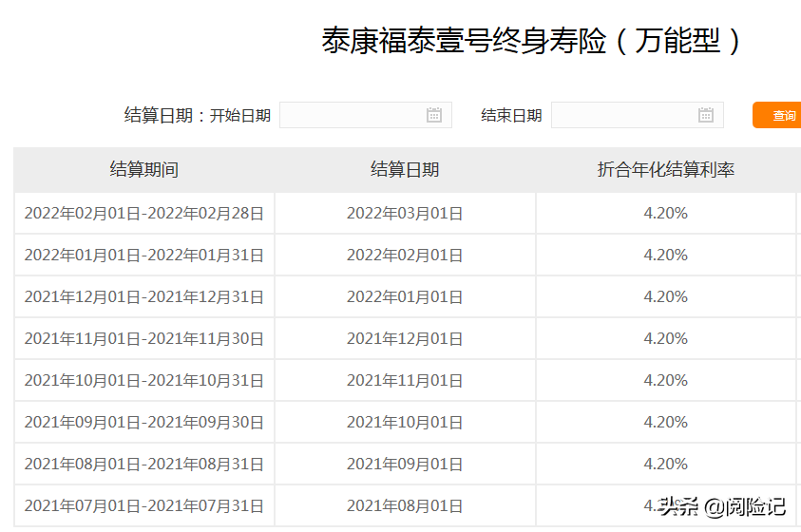
Task: Select settlement date 2021年08月01日
Action: pos(405,506)
